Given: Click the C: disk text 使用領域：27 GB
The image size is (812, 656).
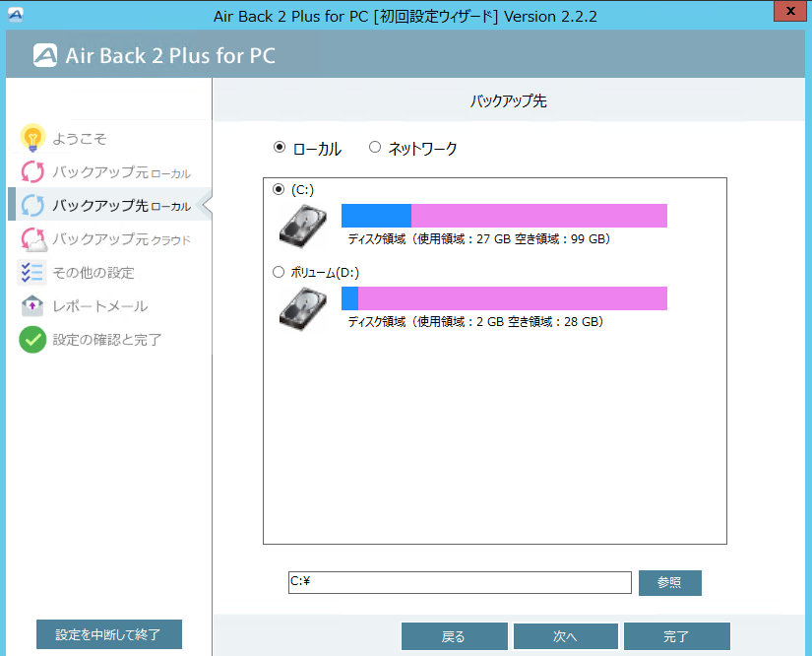Looking at the screenshot, I should point(465,239).
